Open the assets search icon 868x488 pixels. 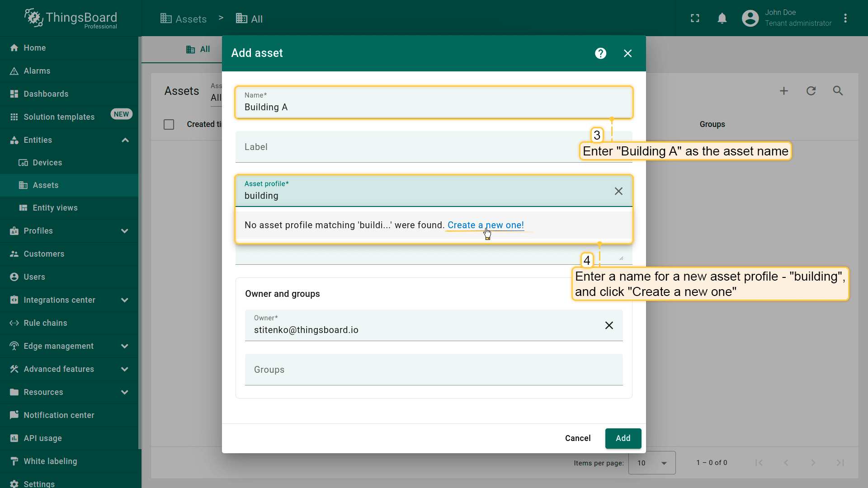(838, 91)
